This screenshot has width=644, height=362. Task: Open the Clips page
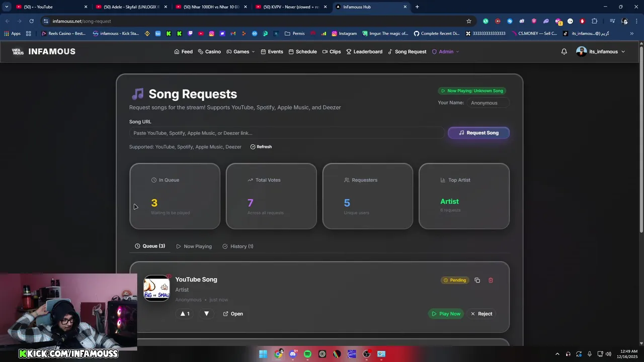click(x=332, y=52)
